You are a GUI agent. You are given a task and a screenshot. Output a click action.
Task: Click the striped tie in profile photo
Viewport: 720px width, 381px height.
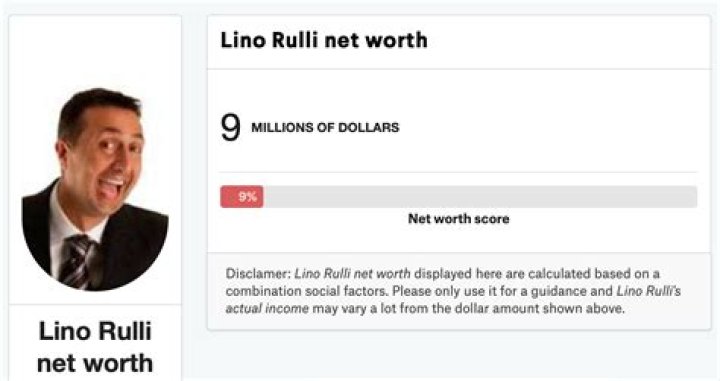tap(77, 261)
